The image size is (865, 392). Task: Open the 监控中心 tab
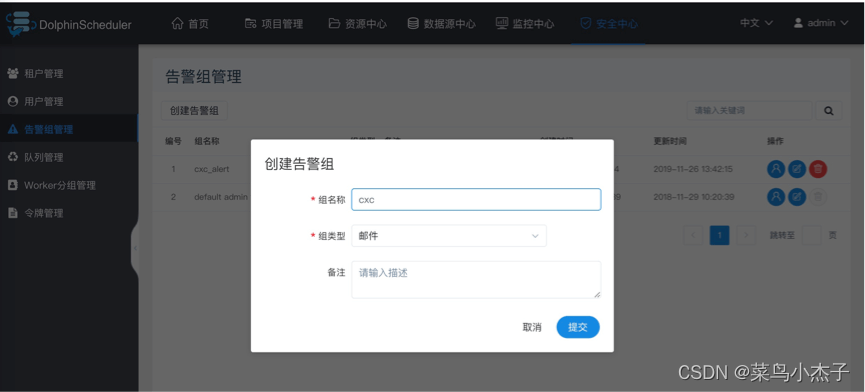(x=525, y=24)
